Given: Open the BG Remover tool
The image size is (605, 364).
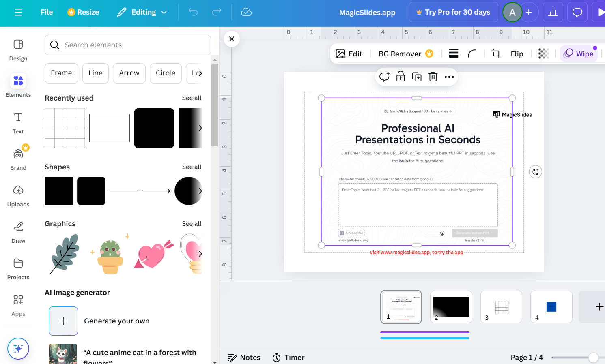Looking at the screenshot, I should click(x=406, y=54).
